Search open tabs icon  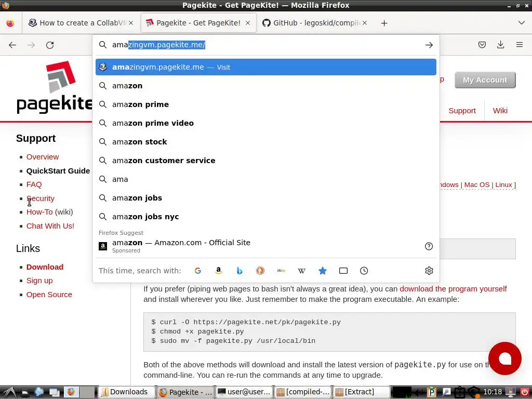coord(343,270)
